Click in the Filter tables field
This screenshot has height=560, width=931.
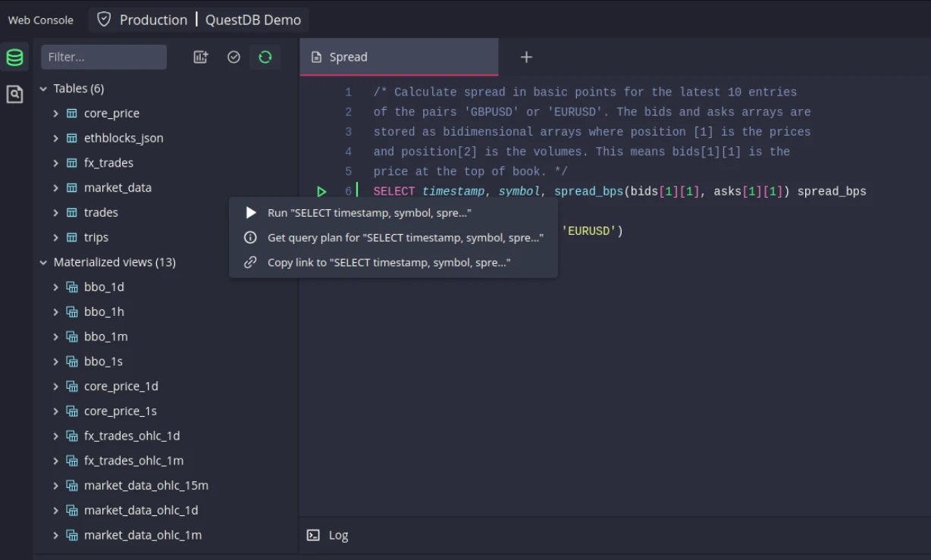104,57
